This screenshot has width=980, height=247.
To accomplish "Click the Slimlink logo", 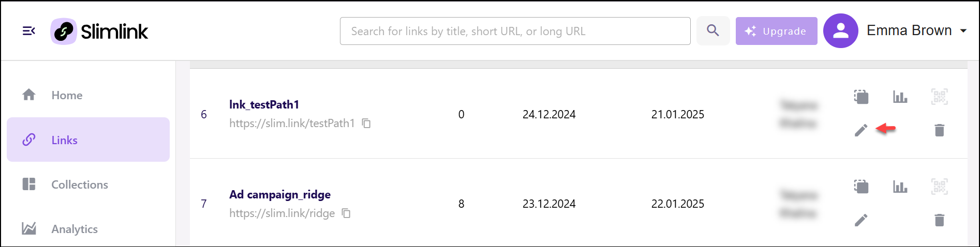I will 99,32.
